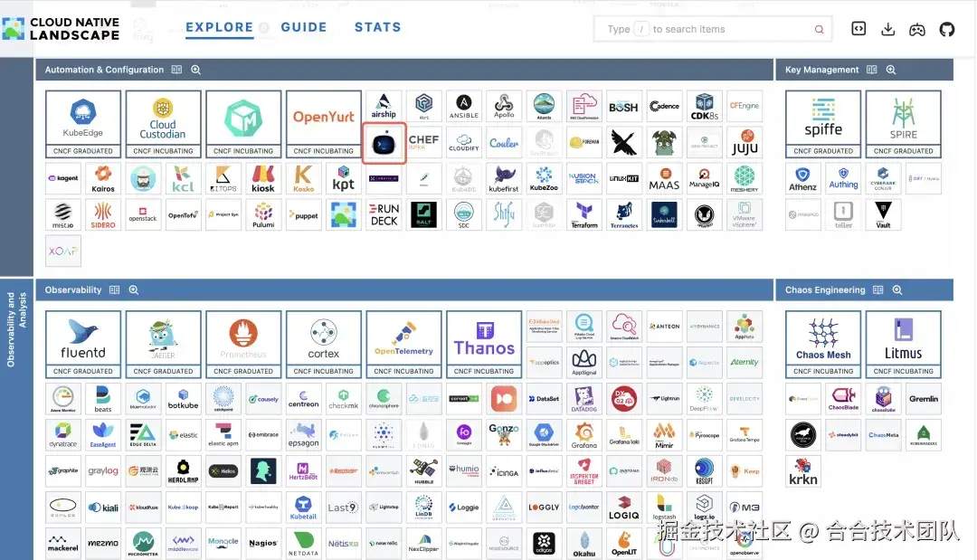Click the search magnifier icon

[819, 29]
